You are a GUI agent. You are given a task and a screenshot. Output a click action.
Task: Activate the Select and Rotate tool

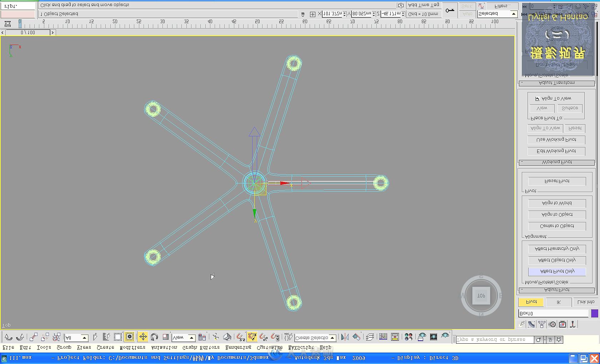pos(154,337)
